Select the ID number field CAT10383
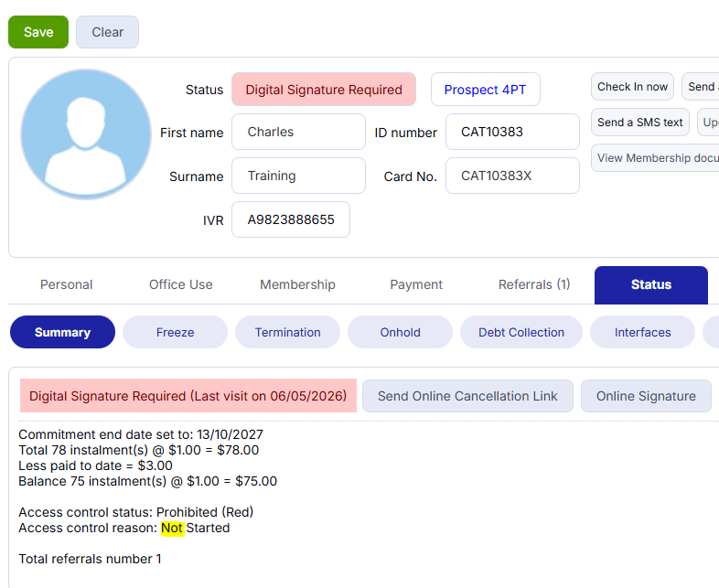Screen dimensions: 719x588 512,132
